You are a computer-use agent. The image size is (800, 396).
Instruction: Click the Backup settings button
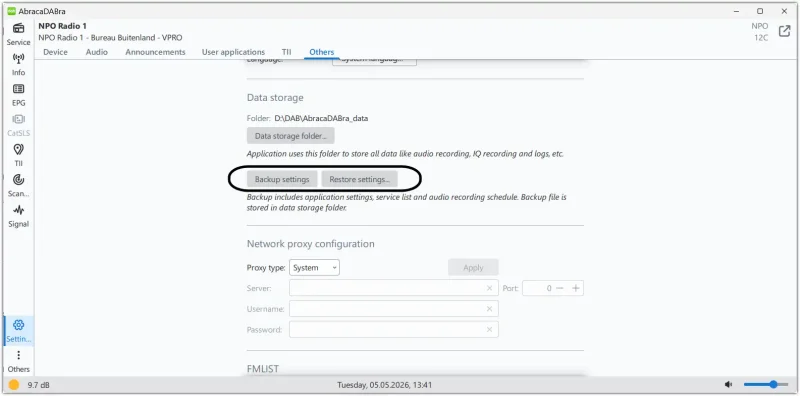(282, 180)
